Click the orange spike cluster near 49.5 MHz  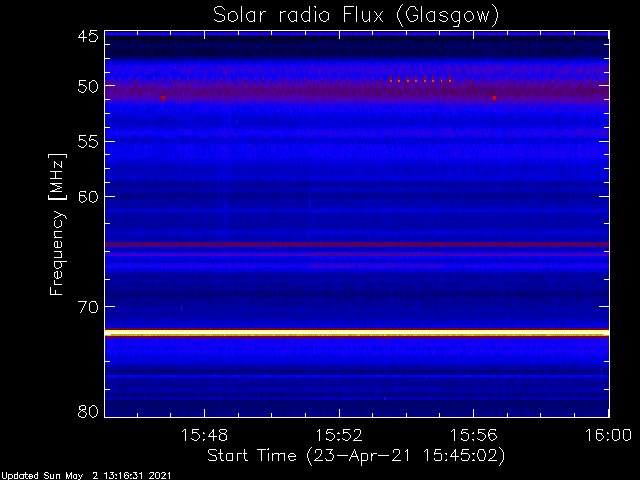pyautogui.click(x=420, y=79)
